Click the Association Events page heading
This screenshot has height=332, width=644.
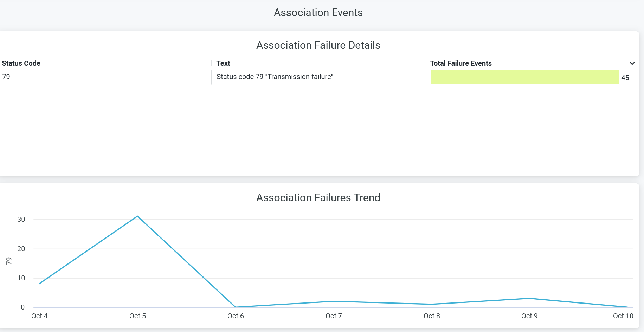[x=318, y=13]
